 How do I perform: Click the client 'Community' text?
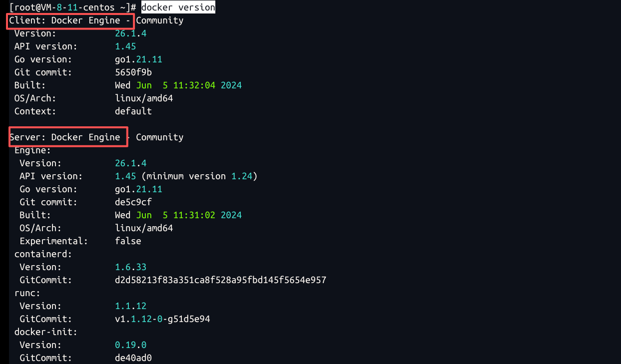160,20
